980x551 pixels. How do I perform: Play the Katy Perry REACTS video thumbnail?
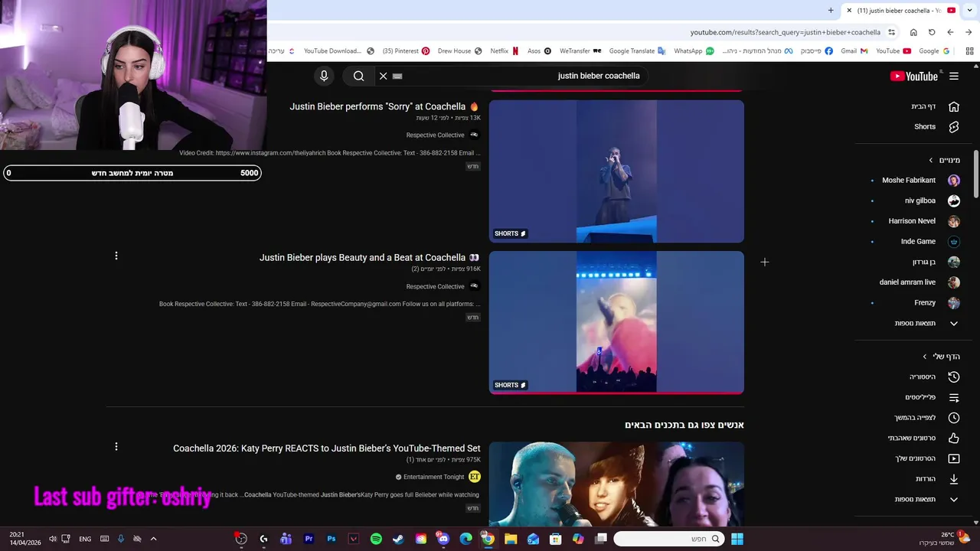click(x=616, y=484)
